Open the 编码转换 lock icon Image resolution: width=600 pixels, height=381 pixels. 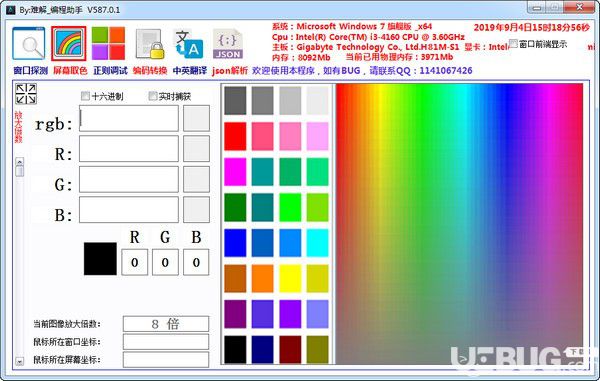(150, 44)
